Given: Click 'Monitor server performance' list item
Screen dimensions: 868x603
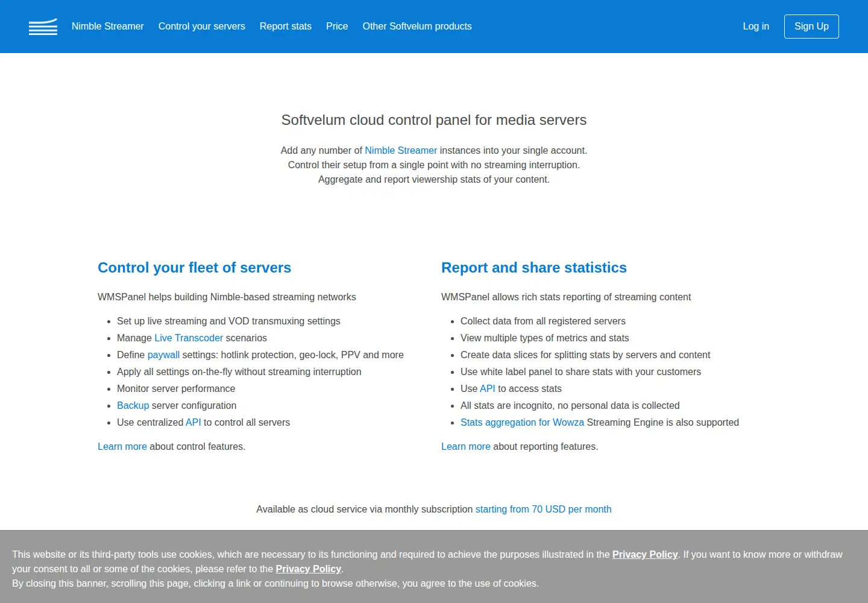Looking at the screenshot, I should click(176, 389).
